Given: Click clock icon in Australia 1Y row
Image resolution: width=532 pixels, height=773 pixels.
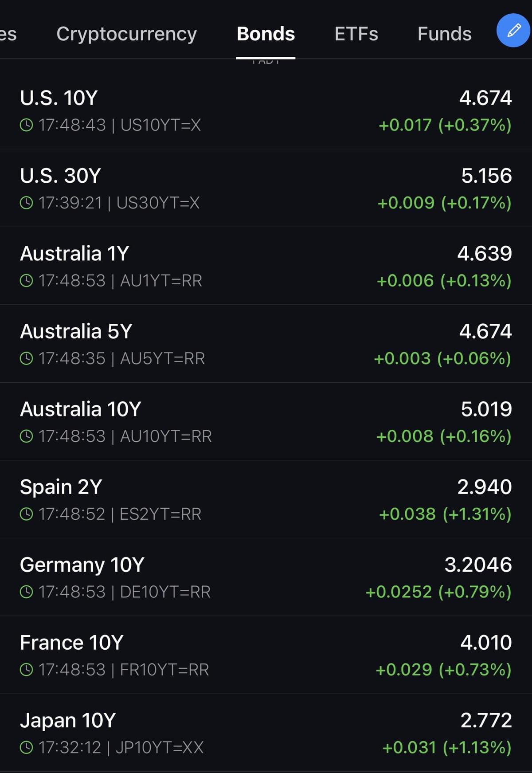Looking at the screenshot, I should [x=27, y=280].
